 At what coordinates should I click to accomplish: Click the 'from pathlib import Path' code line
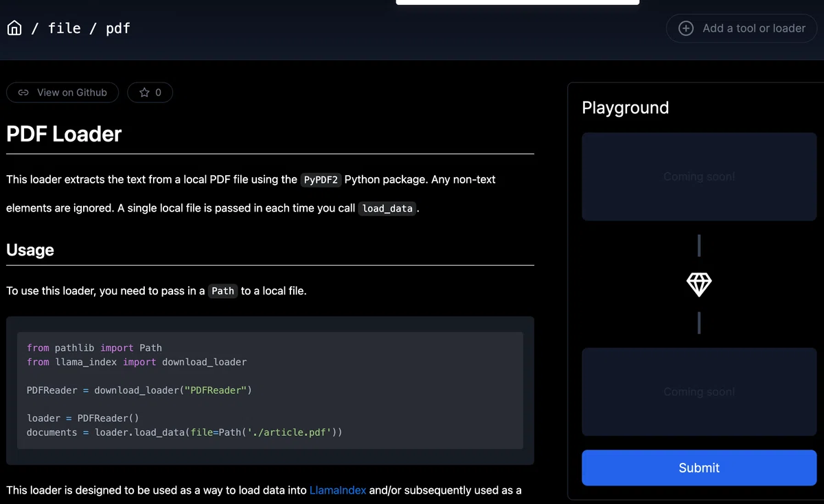95,348
